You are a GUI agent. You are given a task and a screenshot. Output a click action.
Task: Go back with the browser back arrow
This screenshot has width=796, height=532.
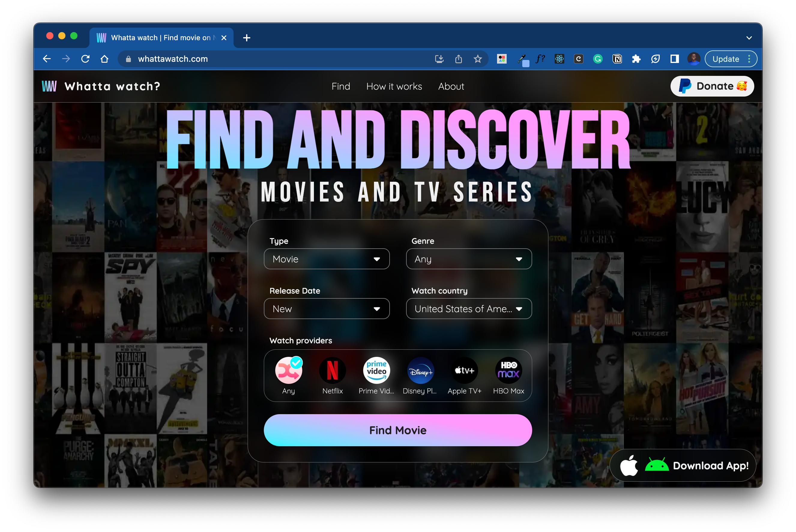point(47,59)
